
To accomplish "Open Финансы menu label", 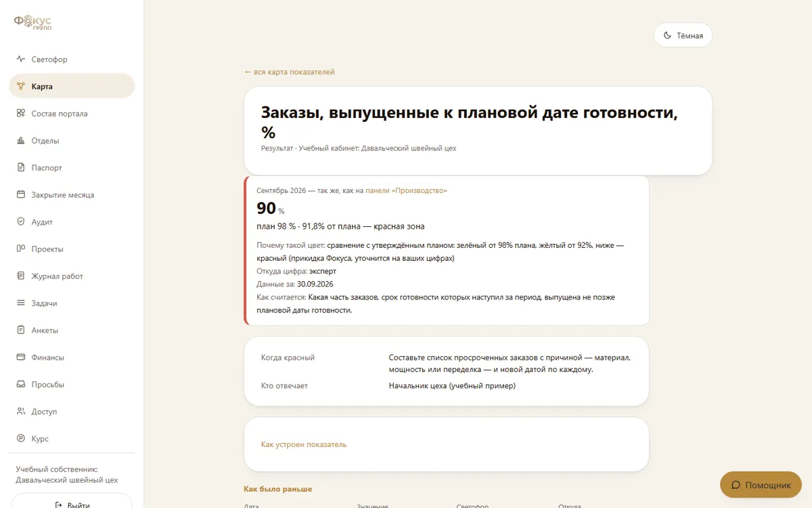I will click(48, 358).
